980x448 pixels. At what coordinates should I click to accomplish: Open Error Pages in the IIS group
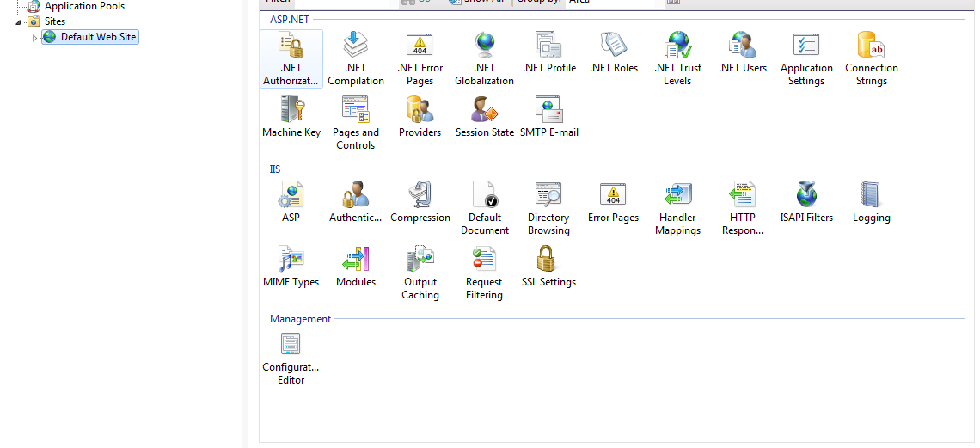pos(613,202)
